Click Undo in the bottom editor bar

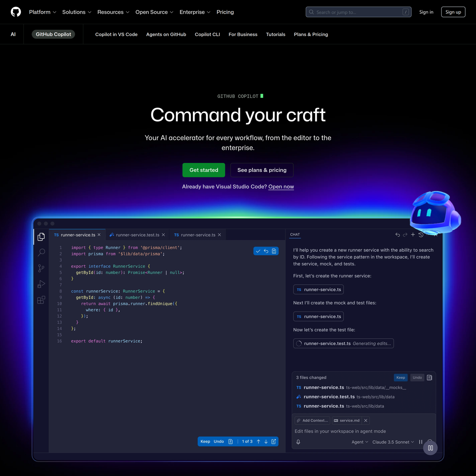[219, 441]
